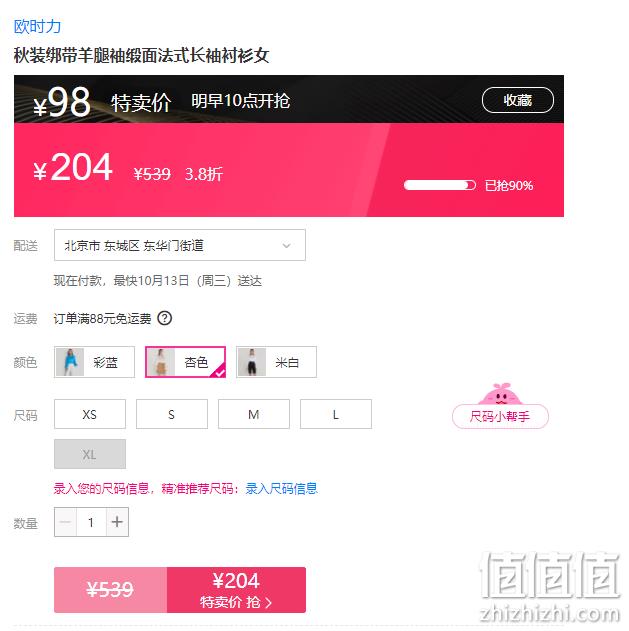Click the 录入尺码信息 link

pos(282,489)
